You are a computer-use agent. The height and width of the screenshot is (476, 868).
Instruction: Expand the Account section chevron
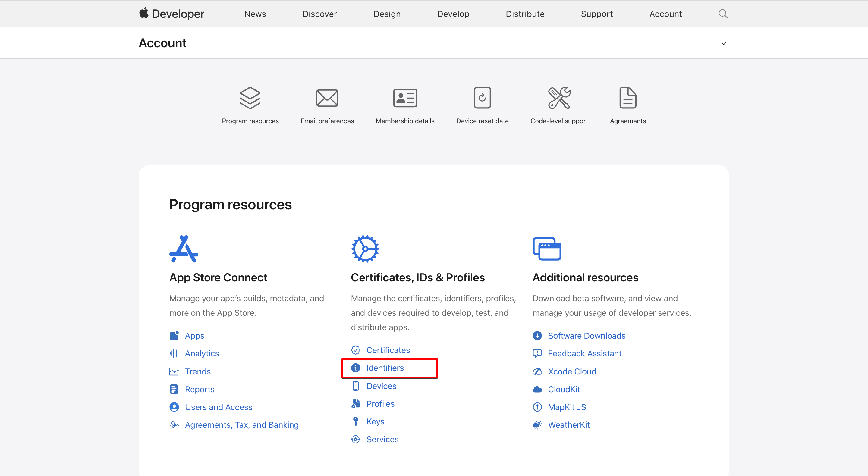pyautogui.click(x=723, y=43)
